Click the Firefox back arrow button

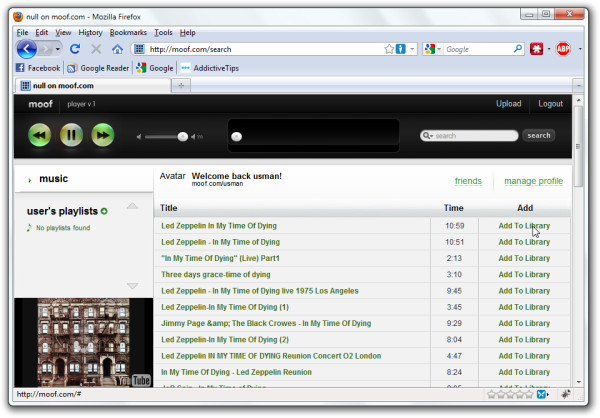[x=26, y=49]
